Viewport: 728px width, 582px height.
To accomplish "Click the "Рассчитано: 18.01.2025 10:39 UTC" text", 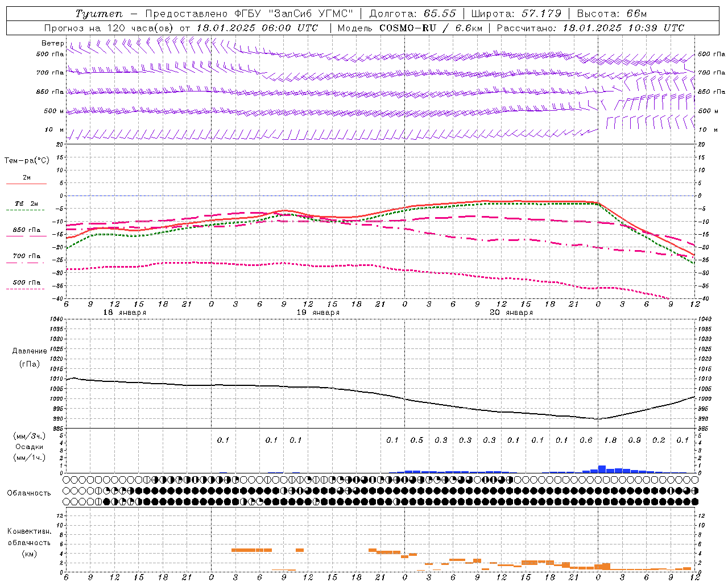I will (590, 28).
